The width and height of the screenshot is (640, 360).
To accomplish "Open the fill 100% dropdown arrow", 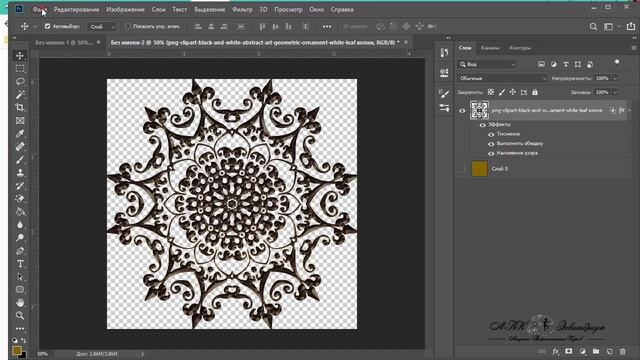I will pyautogui.click(x=615, y=92).
